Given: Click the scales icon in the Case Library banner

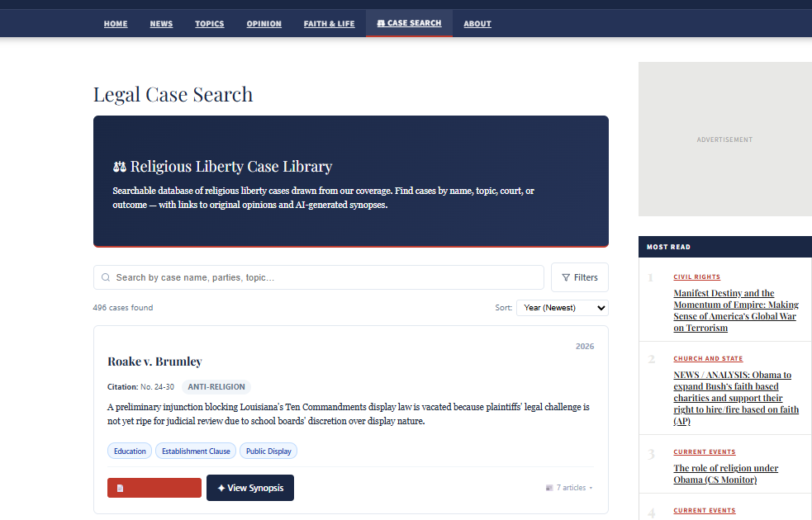Looking at the screenshot, I should 120,166.
